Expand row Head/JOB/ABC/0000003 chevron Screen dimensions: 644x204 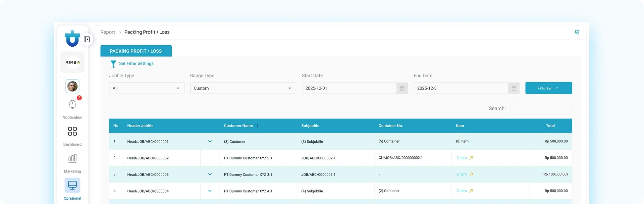(210, 174)
